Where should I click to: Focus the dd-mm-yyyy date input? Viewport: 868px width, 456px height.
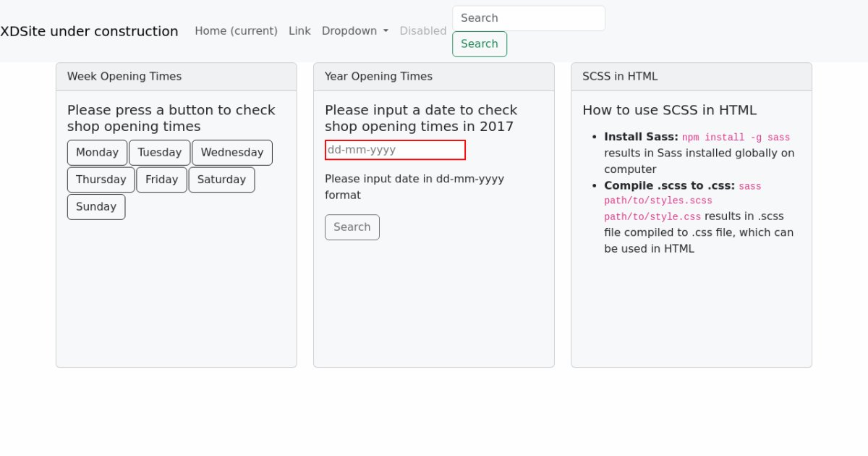pos(395,150)
